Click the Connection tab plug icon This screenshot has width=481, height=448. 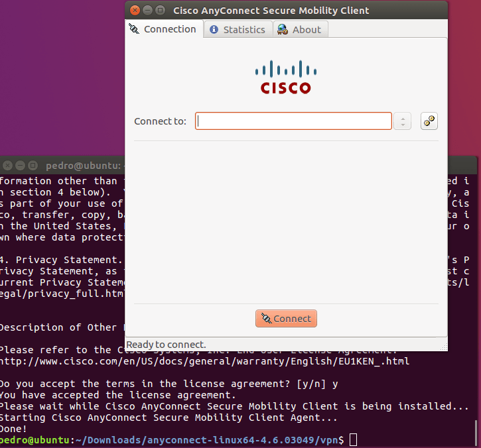pyautogui.click(x=134, y=28)
